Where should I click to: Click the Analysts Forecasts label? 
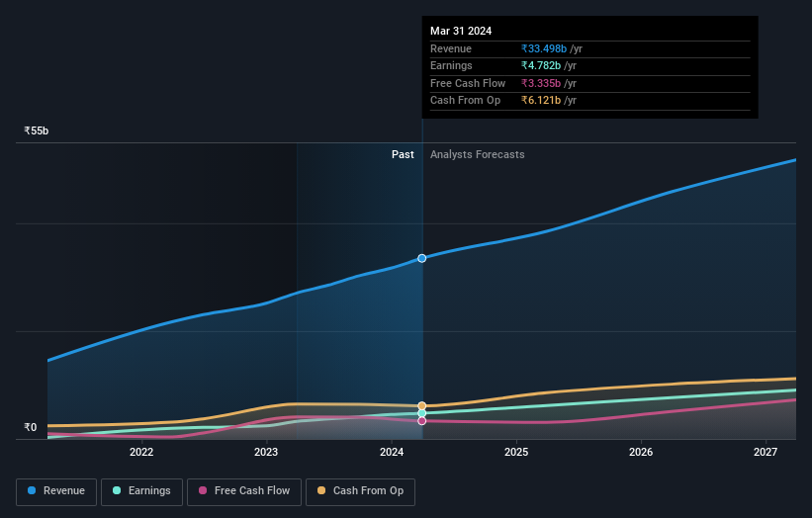click(x=477, y=154)
